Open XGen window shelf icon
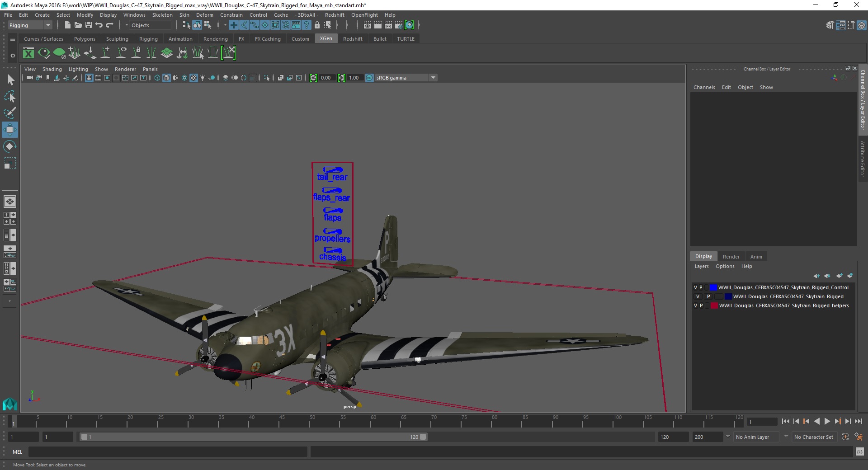Image resolution: width=868 pixels, height=470 pixels. point(28,53)
